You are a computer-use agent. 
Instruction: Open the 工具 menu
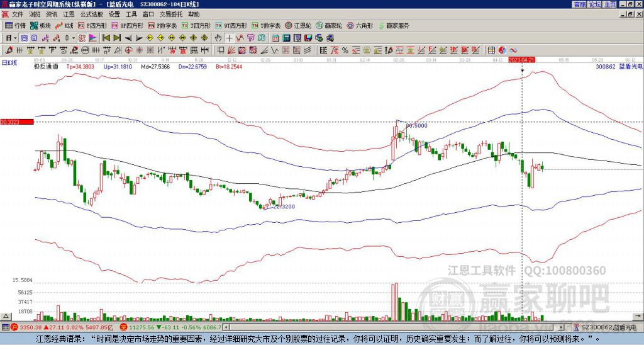(131, 14)
